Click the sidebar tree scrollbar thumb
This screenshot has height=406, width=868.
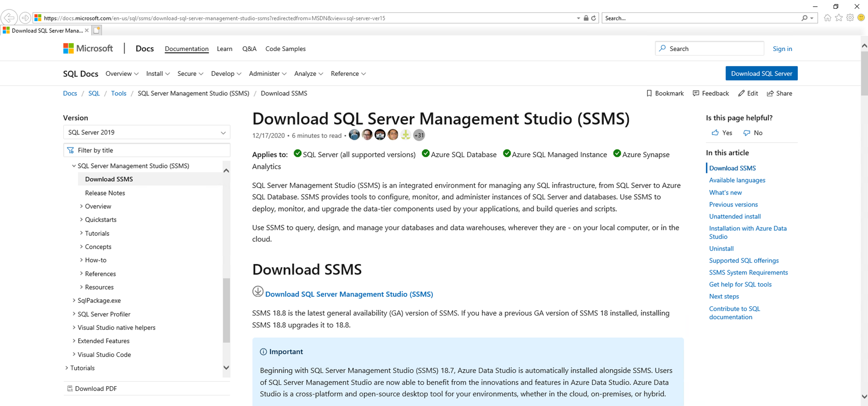click(227, 310)
